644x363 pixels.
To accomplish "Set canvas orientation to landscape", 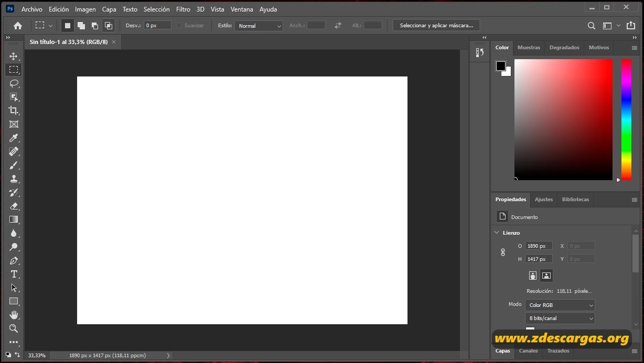I will coord(546,276).
